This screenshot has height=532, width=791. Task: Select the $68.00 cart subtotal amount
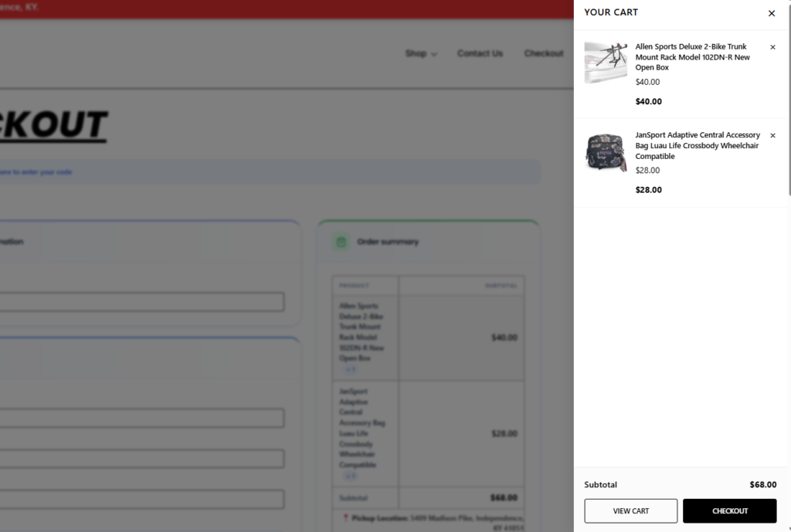point(762,485)
